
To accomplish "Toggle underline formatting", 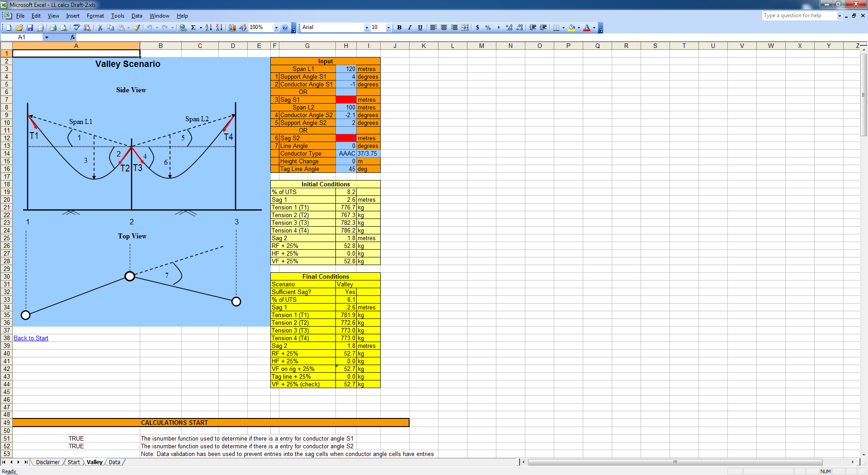I will tap(420, 28).
